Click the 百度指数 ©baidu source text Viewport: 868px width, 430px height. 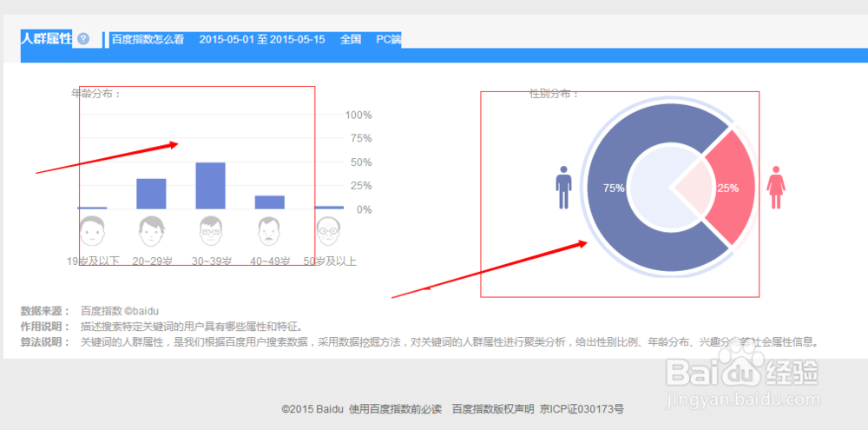click(x=120, y=311)
